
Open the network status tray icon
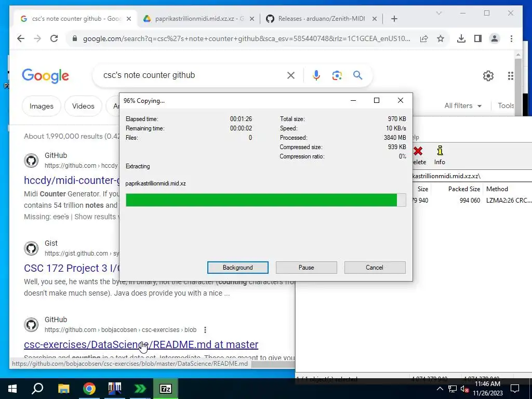click(x=453, y=389)
